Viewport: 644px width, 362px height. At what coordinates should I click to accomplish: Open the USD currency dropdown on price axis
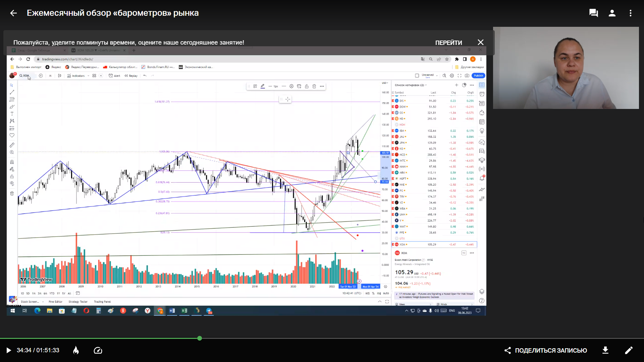(x=385, y=83)
